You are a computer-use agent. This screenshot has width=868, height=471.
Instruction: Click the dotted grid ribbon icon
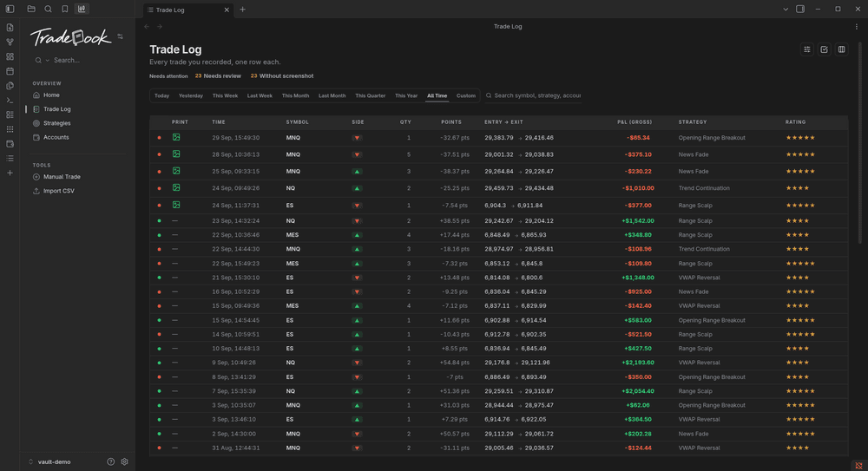[10, 129]
